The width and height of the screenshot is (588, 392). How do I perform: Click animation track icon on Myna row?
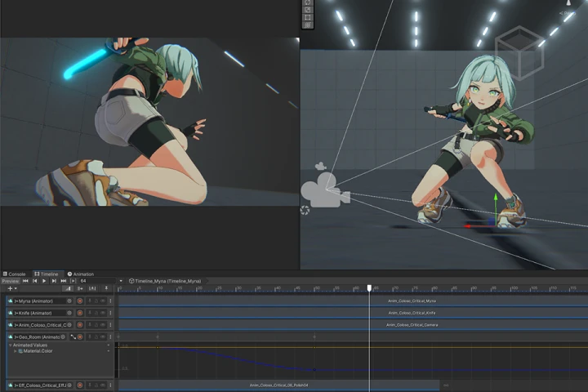[x=11, y=301]
